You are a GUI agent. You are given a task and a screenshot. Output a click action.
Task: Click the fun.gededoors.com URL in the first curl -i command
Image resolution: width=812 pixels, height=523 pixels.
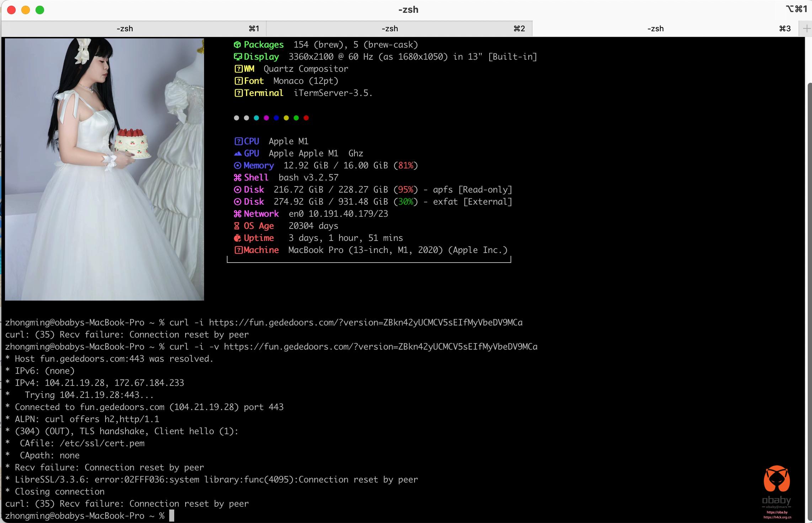(x=365, y=323)
